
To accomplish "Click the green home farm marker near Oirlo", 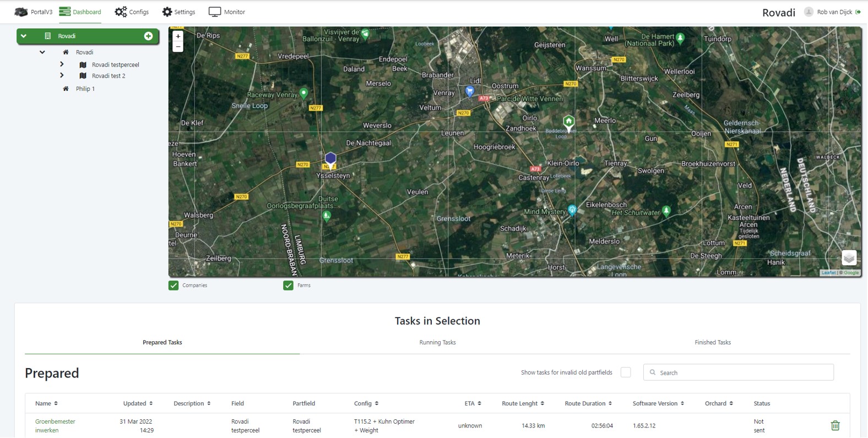I will coord(569,122).
